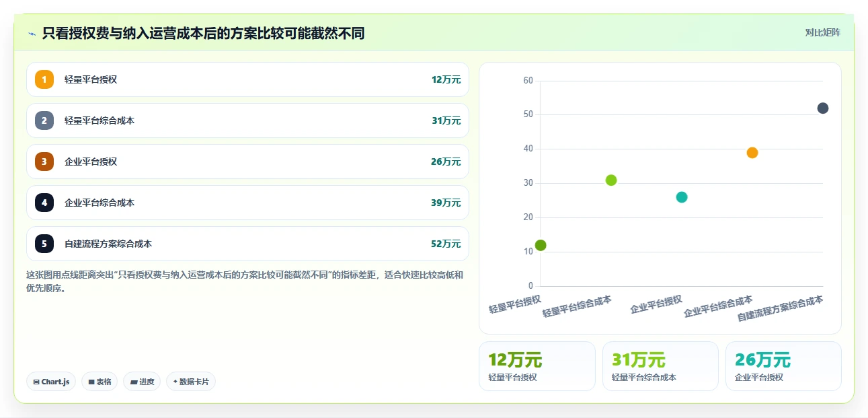Click the 12万元 轻量平台授权 data card

(x=537, y=366)
